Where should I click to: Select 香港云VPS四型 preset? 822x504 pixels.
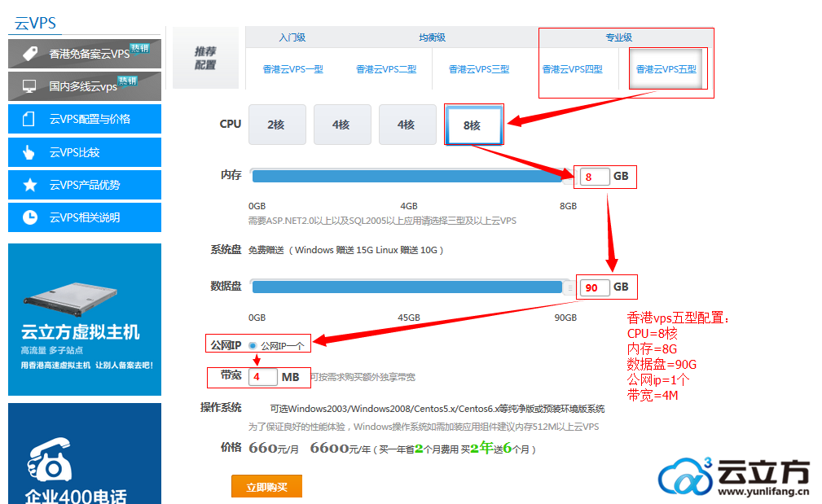pos(573,69)
